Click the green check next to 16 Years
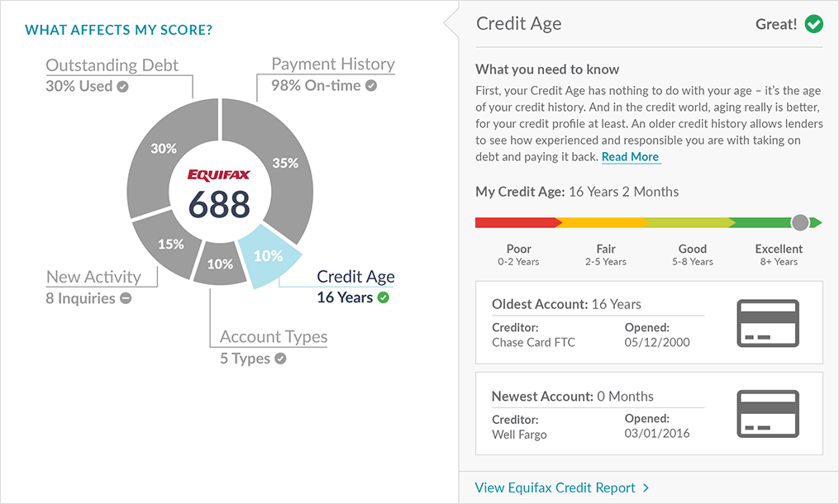Viewport: 839px width, 504px height. point(383,297)
